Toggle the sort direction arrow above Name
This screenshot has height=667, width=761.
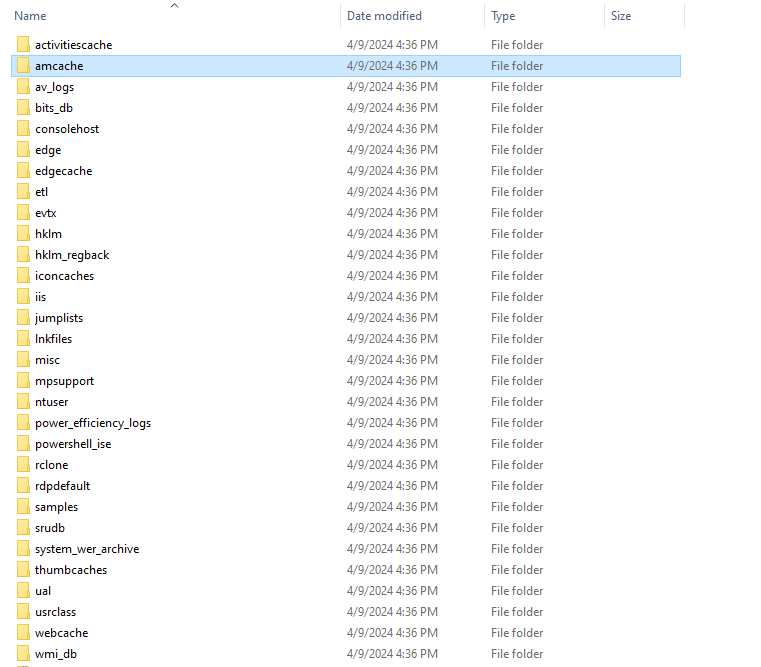pos(175,5)
